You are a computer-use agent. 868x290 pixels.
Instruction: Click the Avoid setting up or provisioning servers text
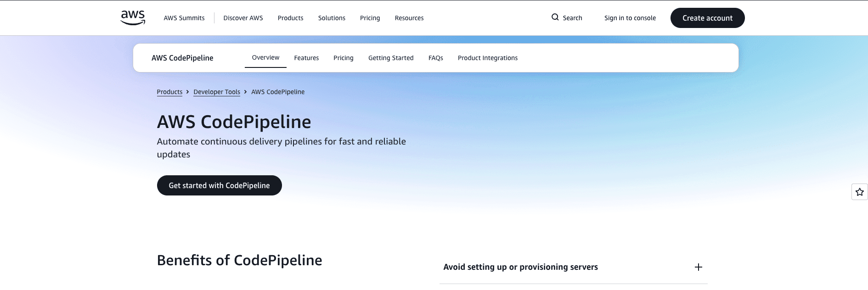point(520,267)
